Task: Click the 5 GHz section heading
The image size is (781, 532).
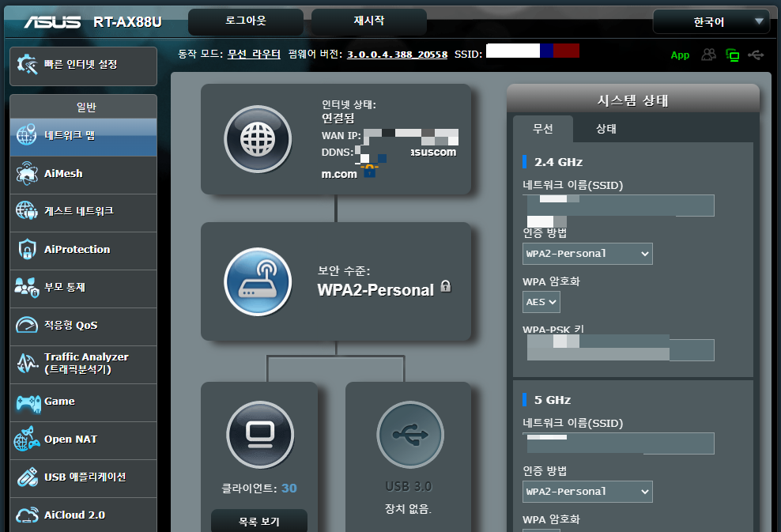Action: click(x=553, y=400)
